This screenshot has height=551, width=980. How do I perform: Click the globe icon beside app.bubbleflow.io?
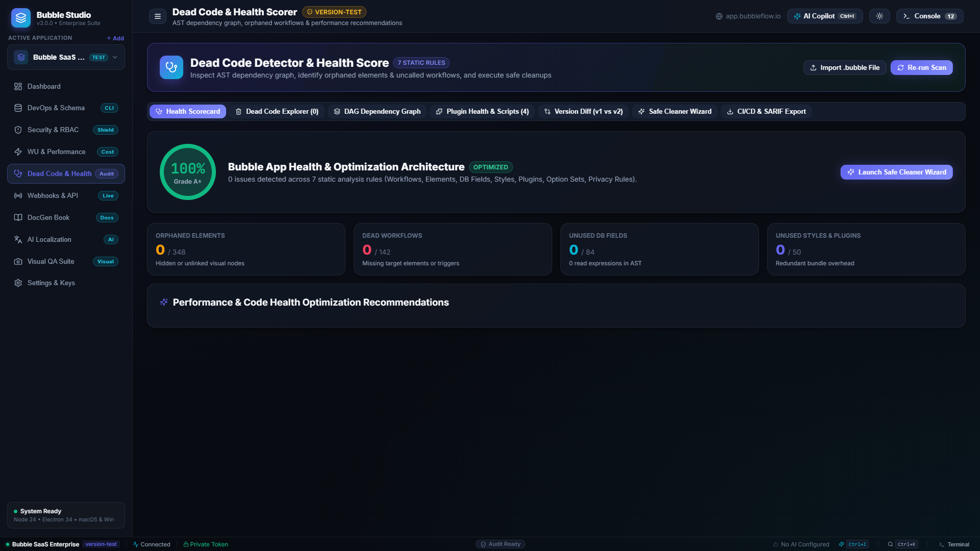(719, 16)
